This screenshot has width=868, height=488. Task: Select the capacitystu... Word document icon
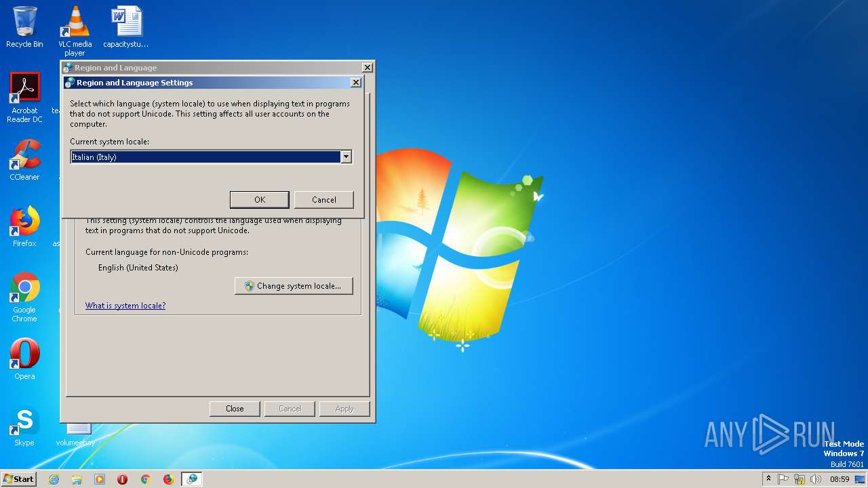coord(126,28)
